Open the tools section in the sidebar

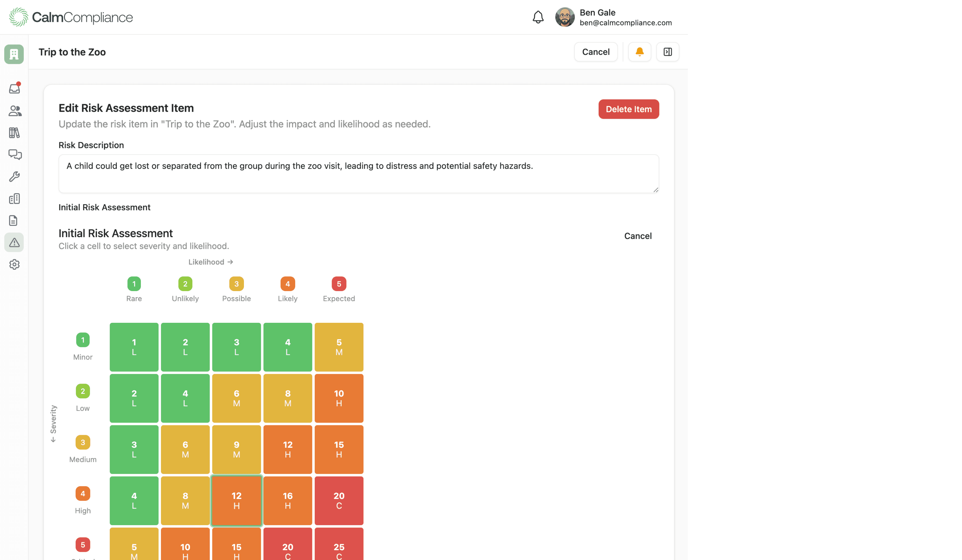pos(14,177)
